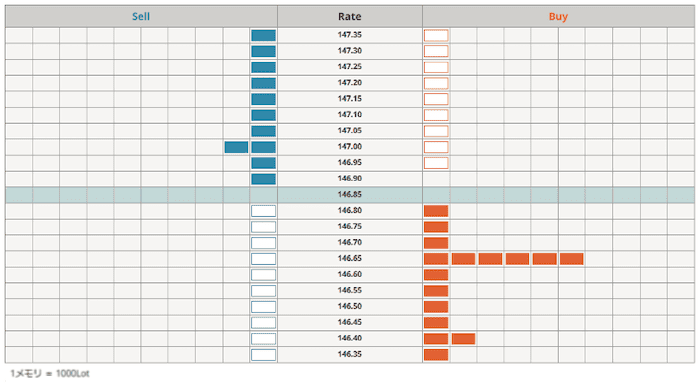Select the highlighted 146.85 current rate row

(350, 195)
